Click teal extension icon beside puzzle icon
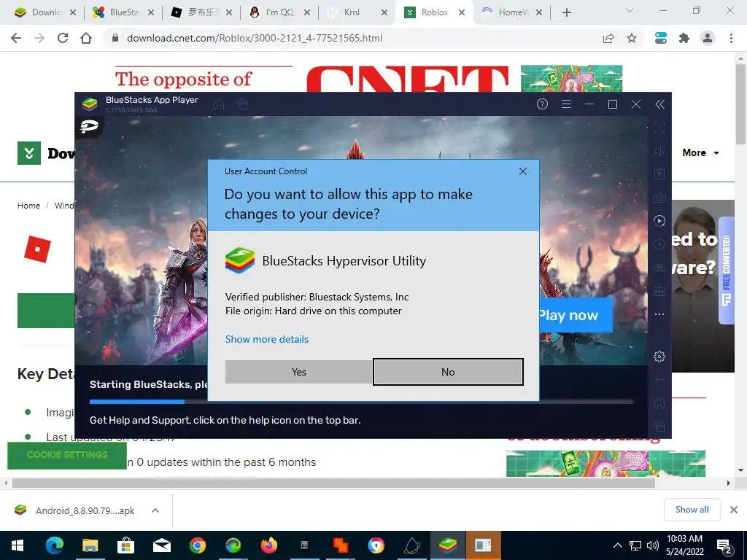 [661, 38]
